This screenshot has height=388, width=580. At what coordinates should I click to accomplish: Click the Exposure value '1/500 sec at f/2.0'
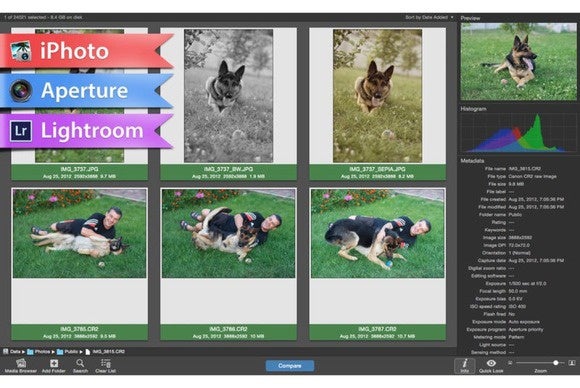527,284
